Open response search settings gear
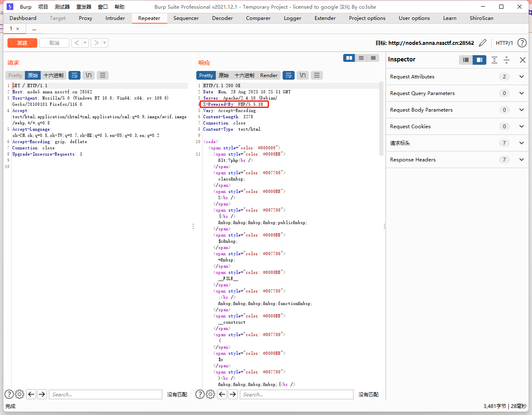 coord(210,394)
